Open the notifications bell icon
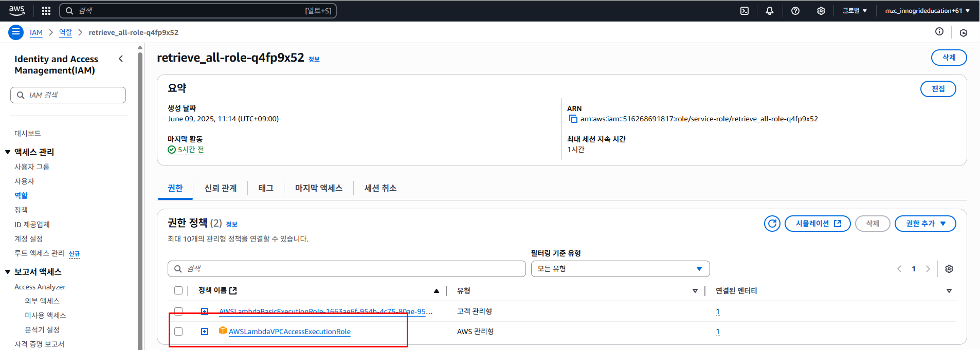980x350 pixels. click(x=770, y=11)
